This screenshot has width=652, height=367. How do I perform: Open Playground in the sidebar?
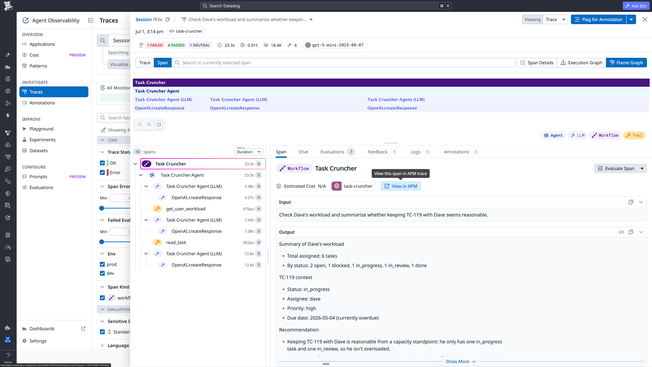tap(41, 129)
